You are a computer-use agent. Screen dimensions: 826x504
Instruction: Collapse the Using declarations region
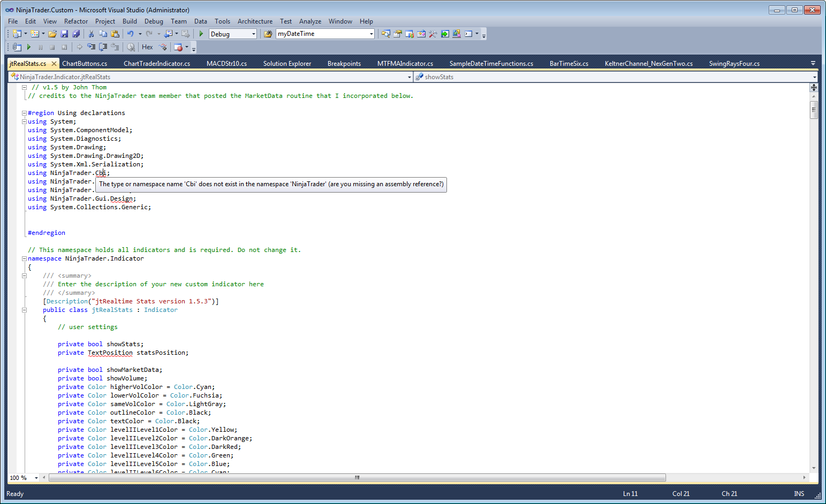[x=24, y=113]
